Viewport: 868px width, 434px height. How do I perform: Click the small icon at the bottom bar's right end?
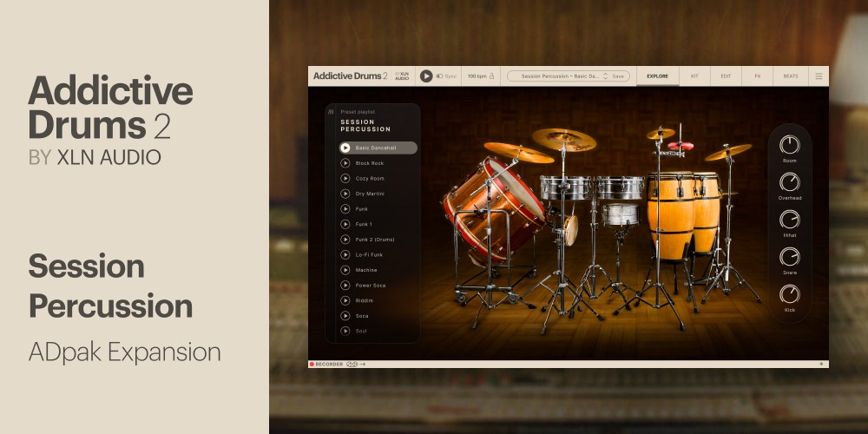[821, 364]
